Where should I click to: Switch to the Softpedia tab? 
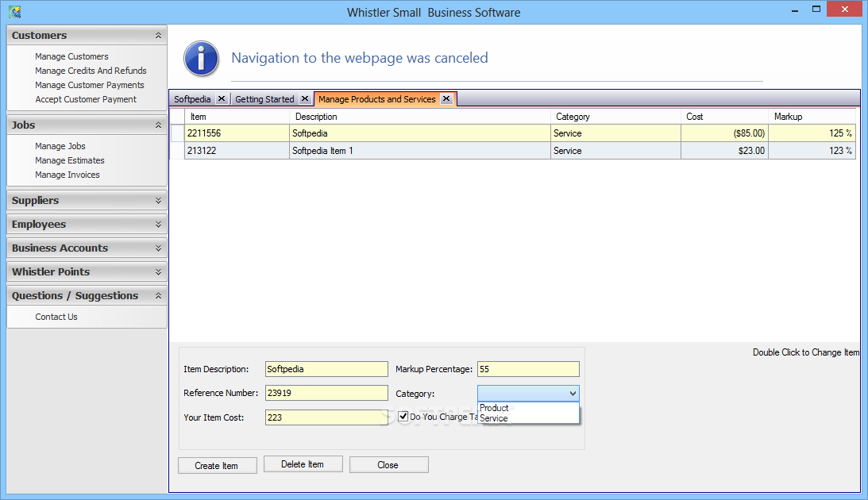click(x=192, y=99)
